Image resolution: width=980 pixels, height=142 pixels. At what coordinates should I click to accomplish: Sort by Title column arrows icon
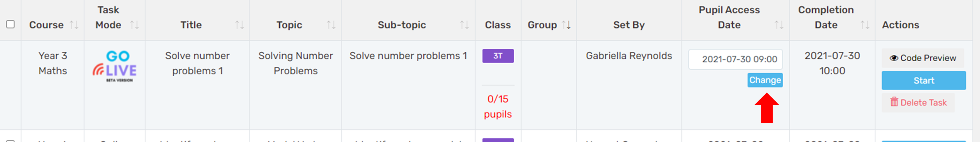(239, 25)
